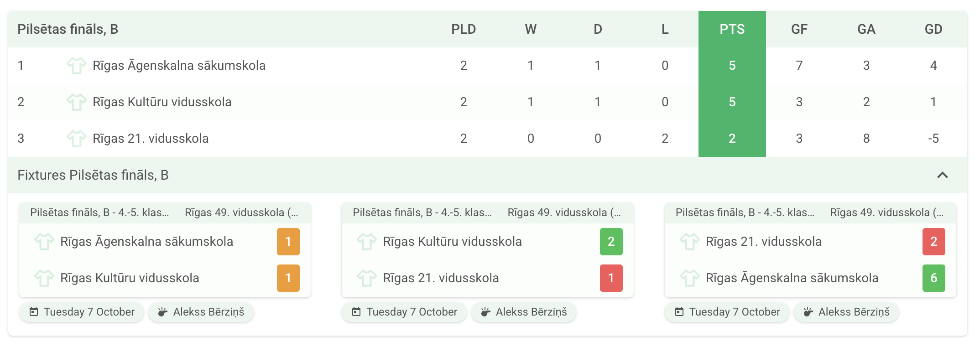
Task: Click the whistle icon in the third fixture's referee chip
Action: click(808, 312)
